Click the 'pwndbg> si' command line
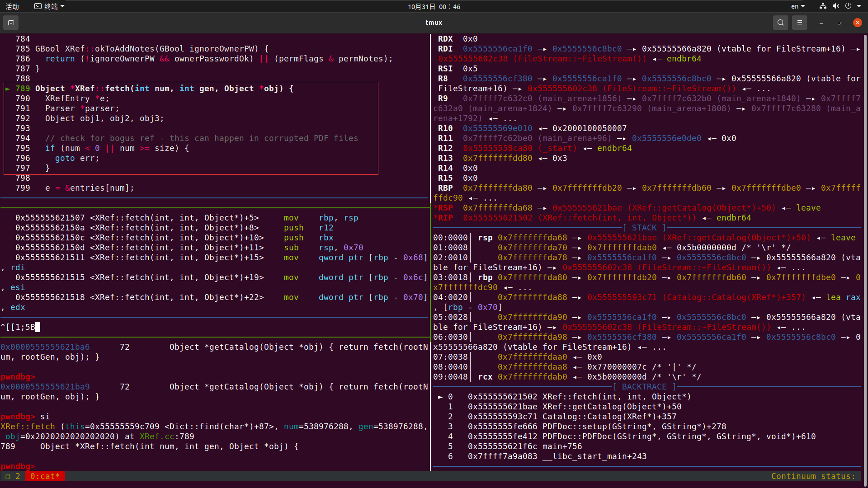868x488 pixels. pos(25,417)
